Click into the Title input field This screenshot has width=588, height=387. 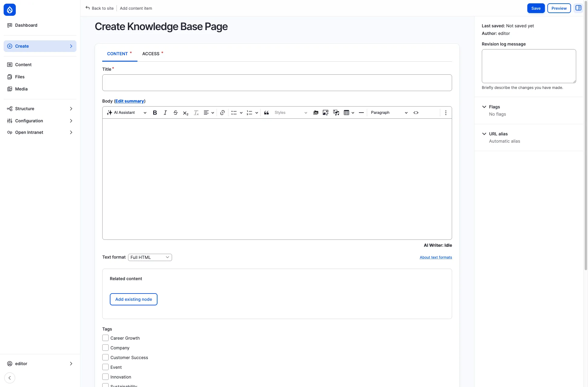(x=277, y=83)
